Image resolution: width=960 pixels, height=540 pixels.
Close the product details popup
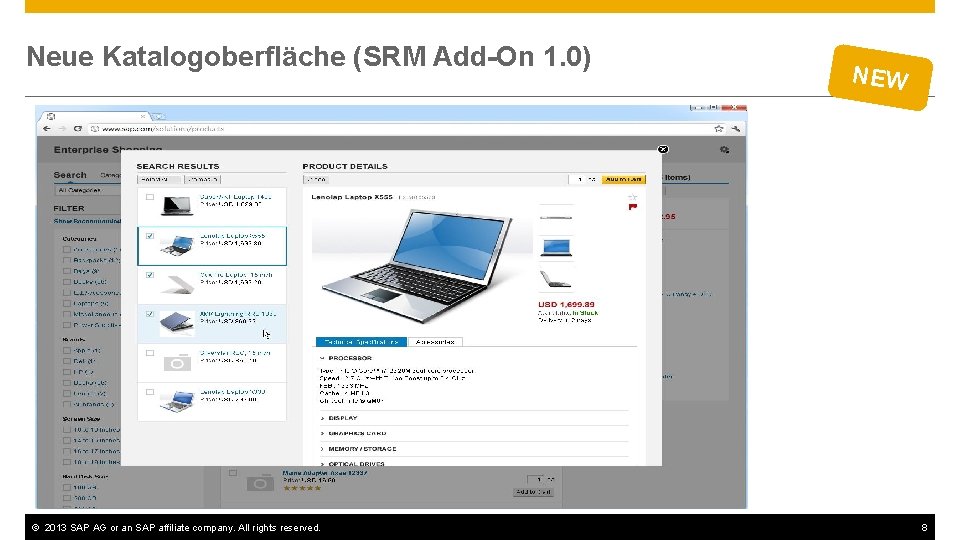[663, 149]
